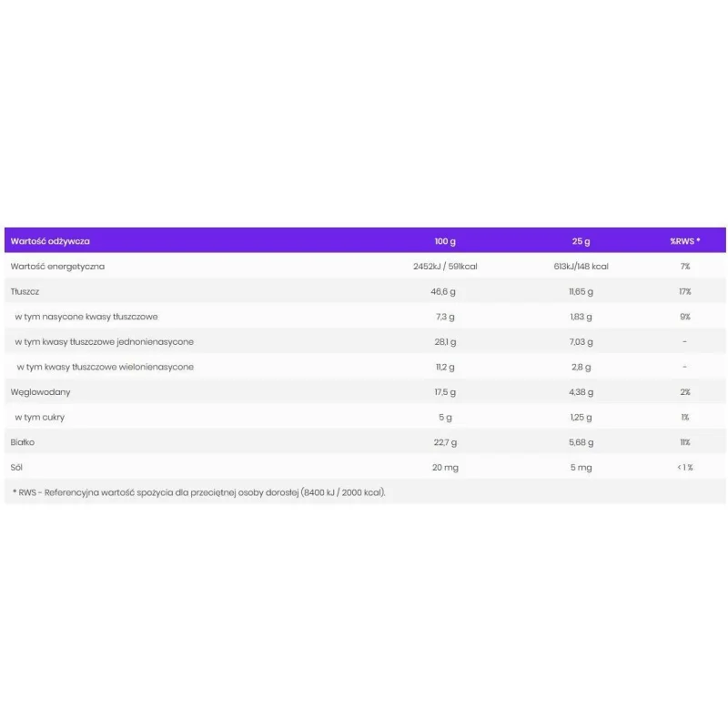The width and height of the screenshot is (728, 728).
Task: Select the '20 mg' salt value
Action: (x=445, y=468)
